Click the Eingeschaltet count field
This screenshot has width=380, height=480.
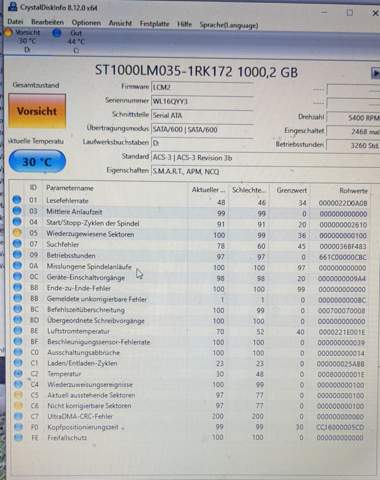click(x=353, y=131)
